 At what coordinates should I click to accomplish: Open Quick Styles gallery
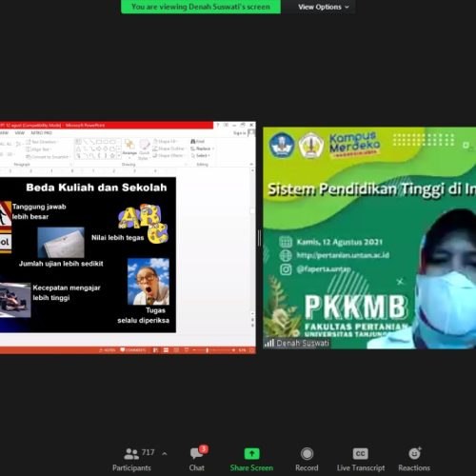click(144, 149)
